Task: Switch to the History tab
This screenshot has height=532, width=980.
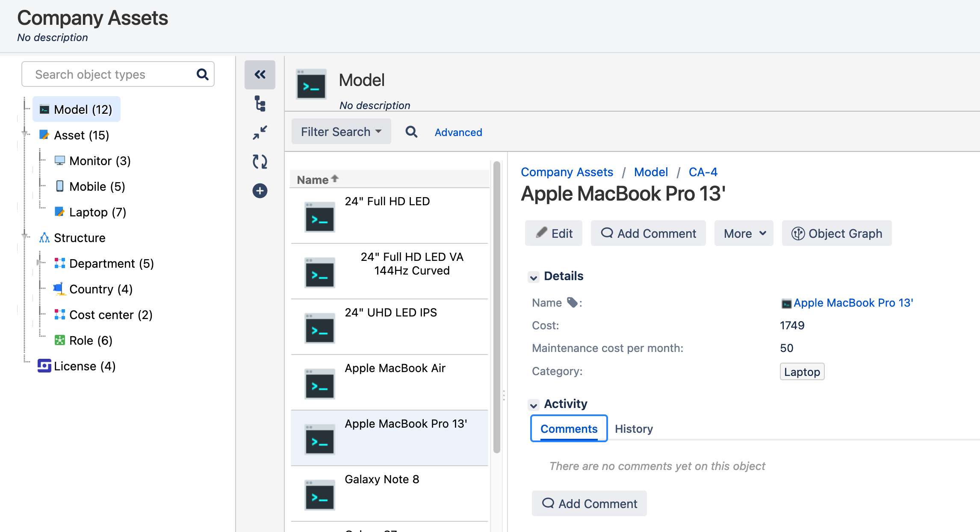Action: [x=634, y=429]
